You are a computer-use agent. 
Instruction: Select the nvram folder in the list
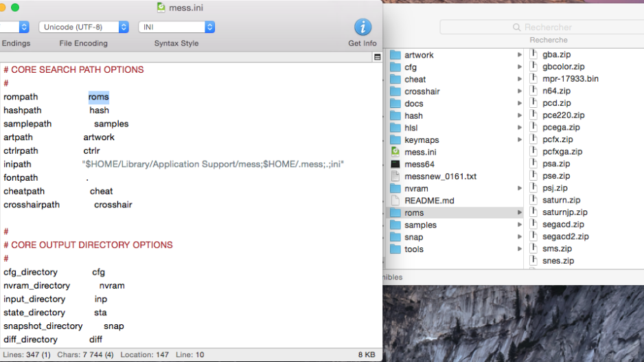click(416, 189)
